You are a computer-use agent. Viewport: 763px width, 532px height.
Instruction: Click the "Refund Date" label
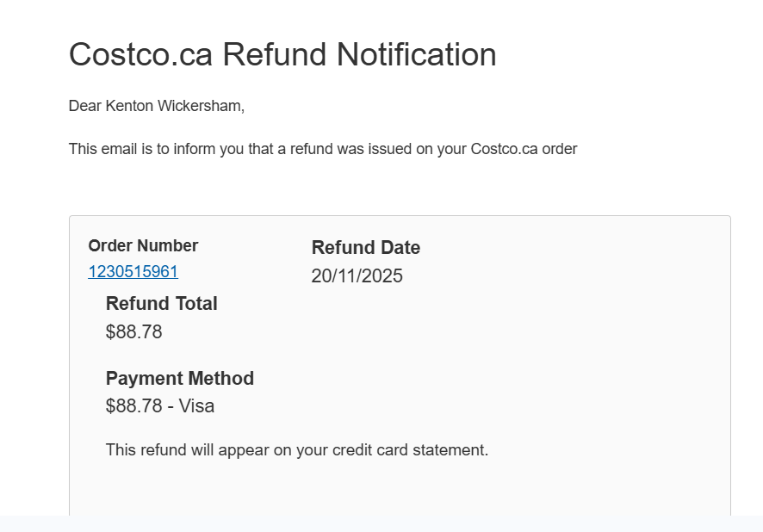point(365,248)
